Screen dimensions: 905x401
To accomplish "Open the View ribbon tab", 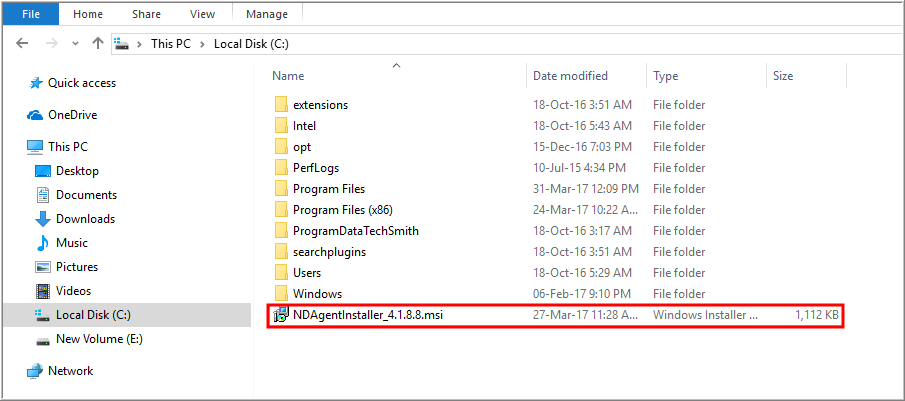I will [202, 14].
